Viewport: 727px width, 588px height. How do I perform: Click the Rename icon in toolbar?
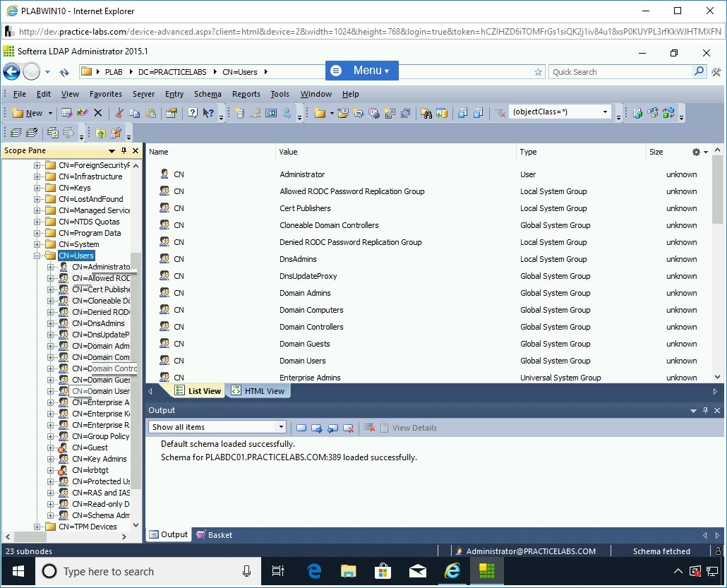pyautogui.click(x=83, y=113)
